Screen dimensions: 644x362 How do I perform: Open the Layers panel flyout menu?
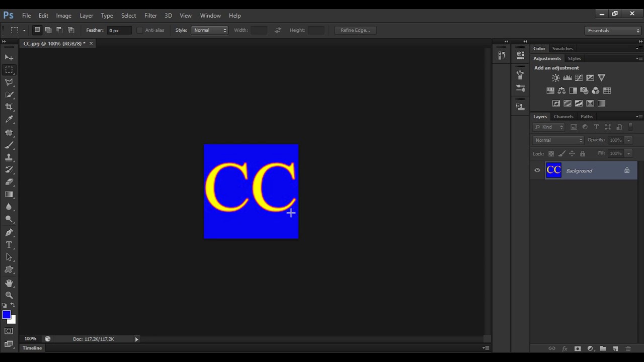tap(639, 117)
